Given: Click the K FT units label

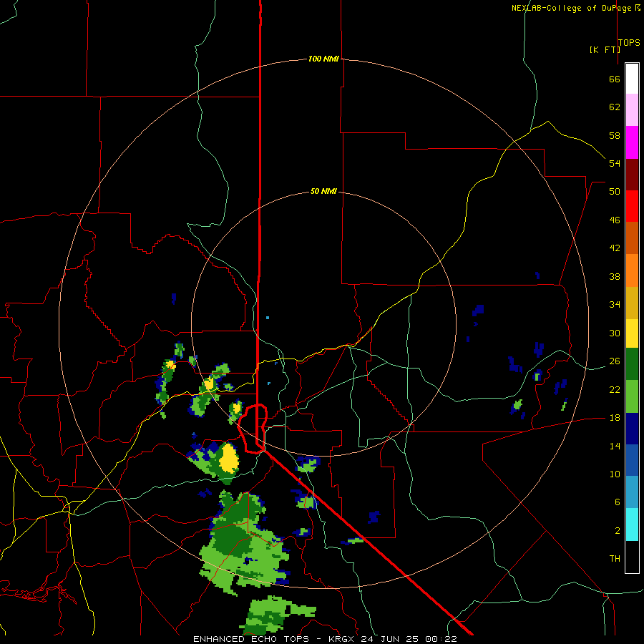Looking at the screenshot, I should tap(605, 50).
